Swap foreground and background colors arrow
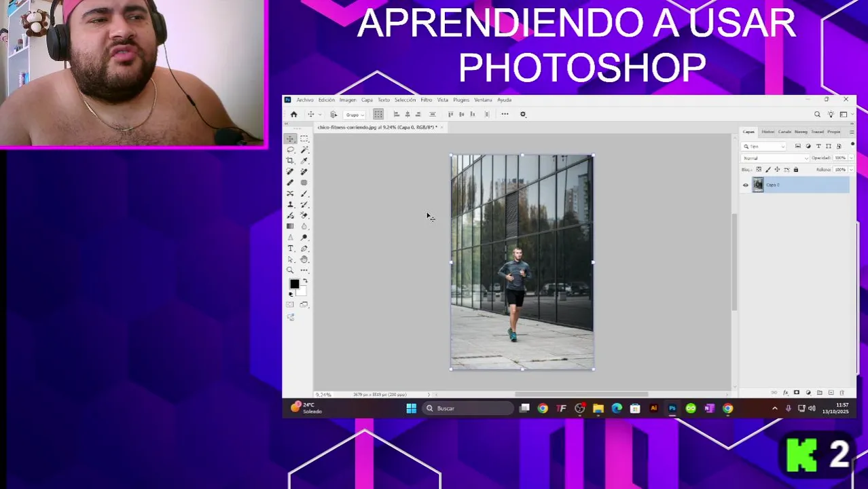868x489 pixels. (x=306, y=280)
